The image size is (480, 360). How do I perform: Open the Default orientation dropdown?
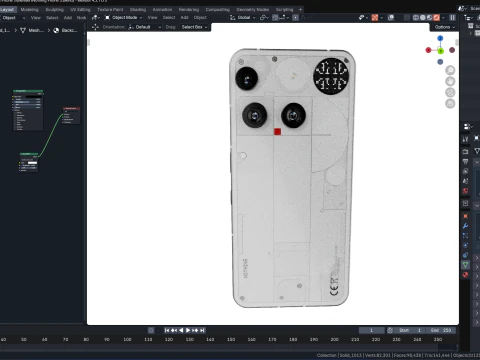point(145,27)
